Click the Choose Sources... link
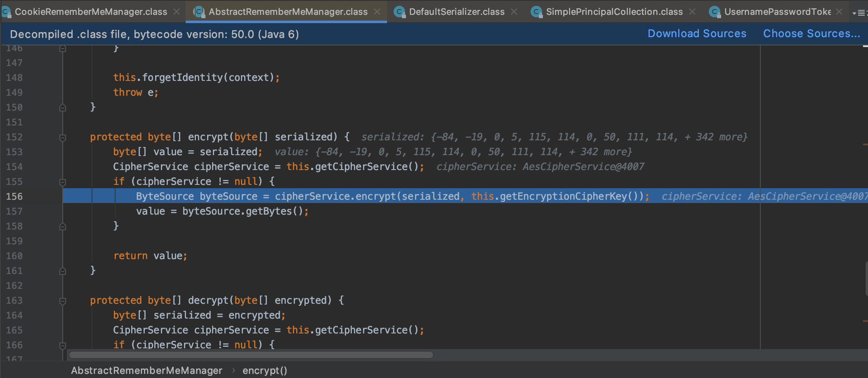The image size is (868, 378). coord(811,33)
